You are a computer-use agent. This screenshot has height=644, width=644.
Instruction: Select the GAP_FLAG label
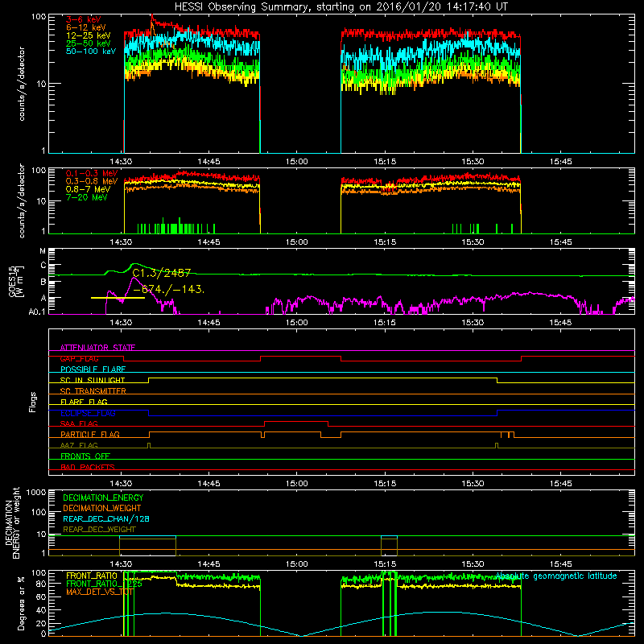(x=79, y=358)
